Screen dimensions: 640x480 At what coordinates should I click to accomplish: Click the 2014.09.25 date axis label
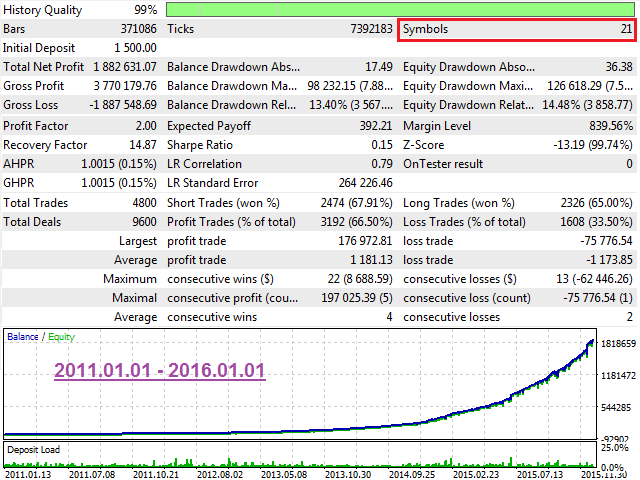412,475
